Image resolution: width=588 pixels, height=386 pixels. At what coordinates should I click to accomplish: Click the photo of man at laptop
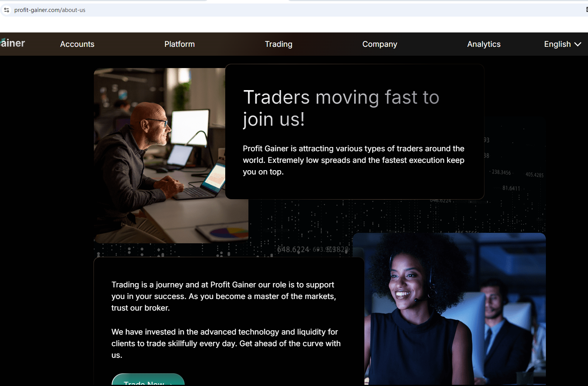pyautogui.click(x=160, y=155)
